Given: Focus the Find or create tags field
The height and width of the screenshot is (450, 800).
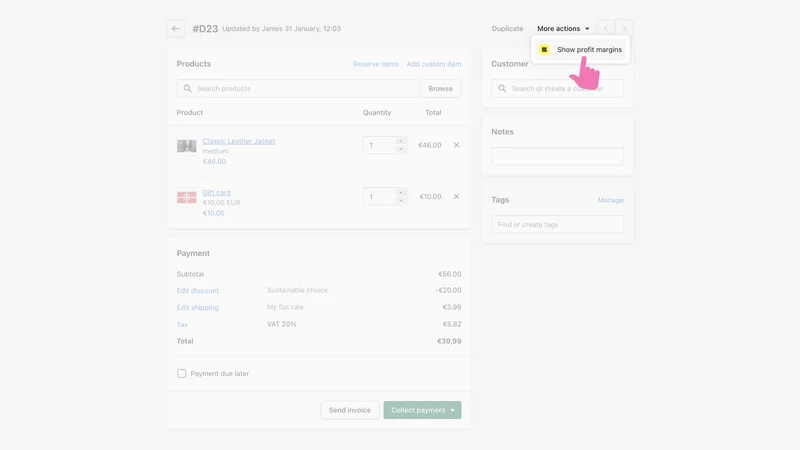Looking at the screenshot, I should point(557,224).
